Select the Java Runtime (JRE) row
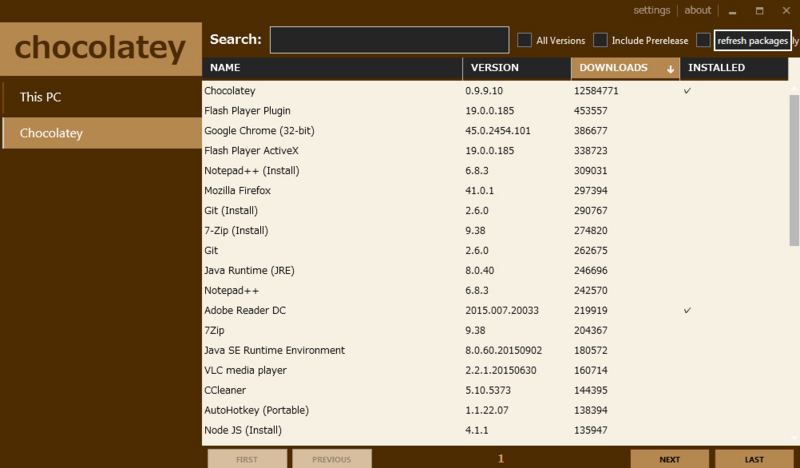This screenshot has height=468, width=800. (495, 270)
